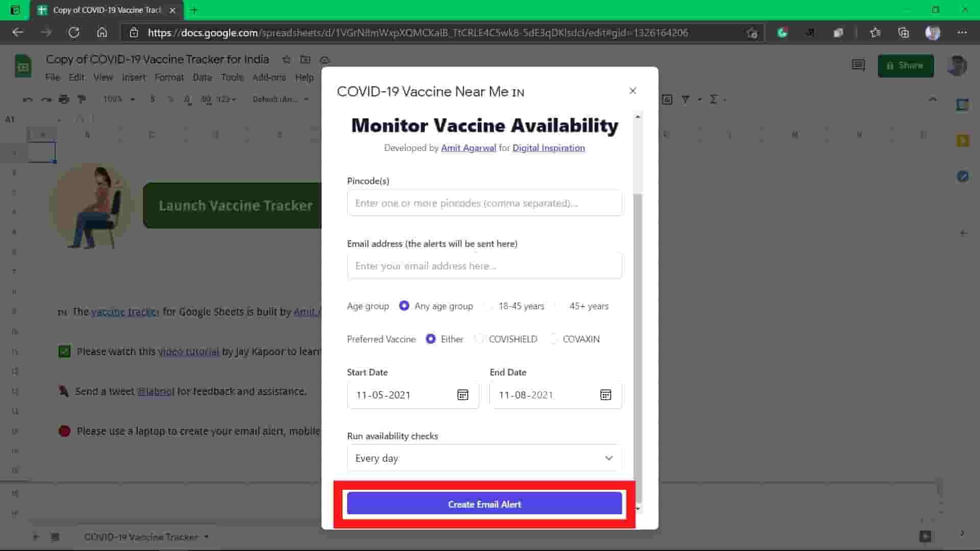Image resolution: width=980 pixels, height=551 pixels.
Task: Click the dialog's vertical scrollbar thumb
Action: tap(638, 347)
